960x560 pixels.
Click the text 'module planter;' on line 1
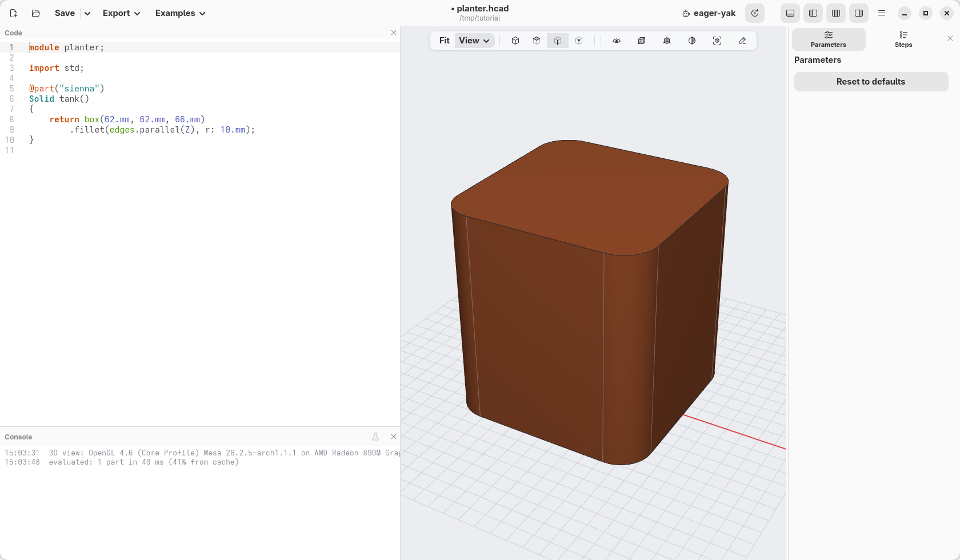click(67, 47)
